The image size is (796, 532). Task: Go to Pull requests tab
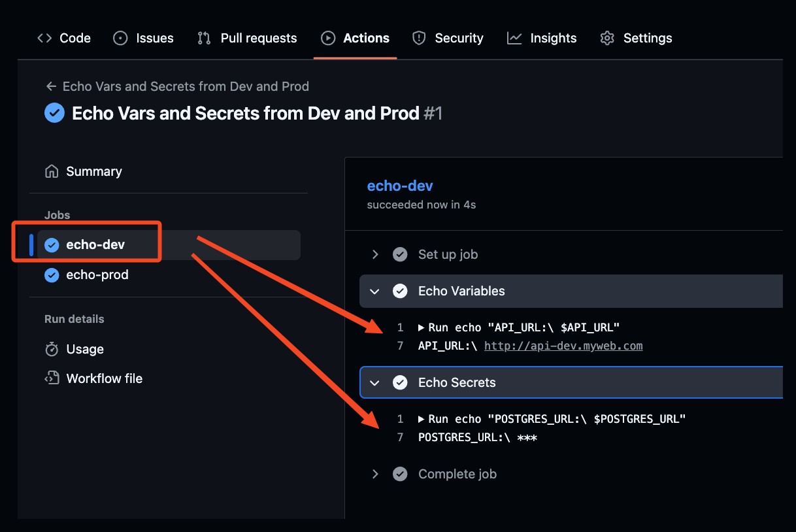248,38
